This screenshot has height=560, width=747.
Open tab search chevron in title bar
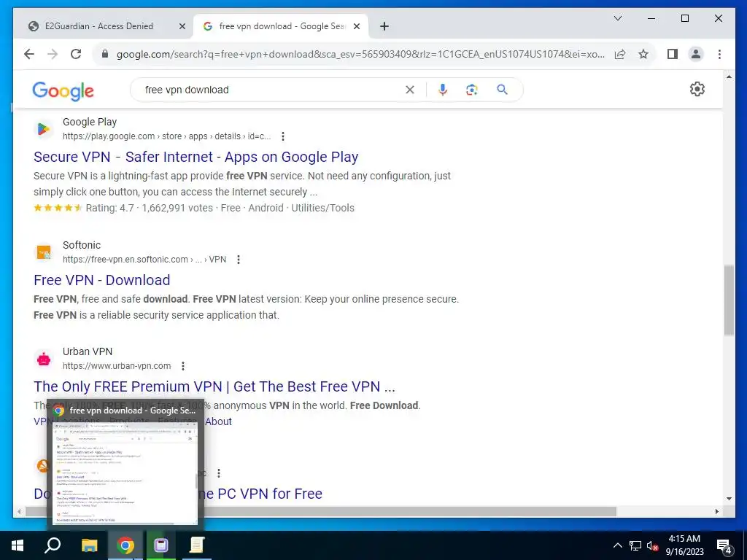coord(617,18)
